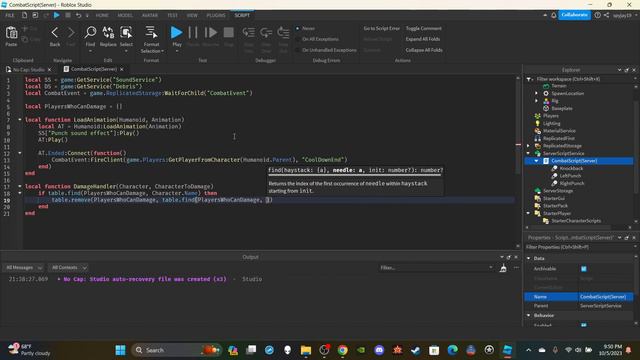This screenshot has width=640, height=360.
Task: Undock the Properties panel
Action: click(627, 238)
